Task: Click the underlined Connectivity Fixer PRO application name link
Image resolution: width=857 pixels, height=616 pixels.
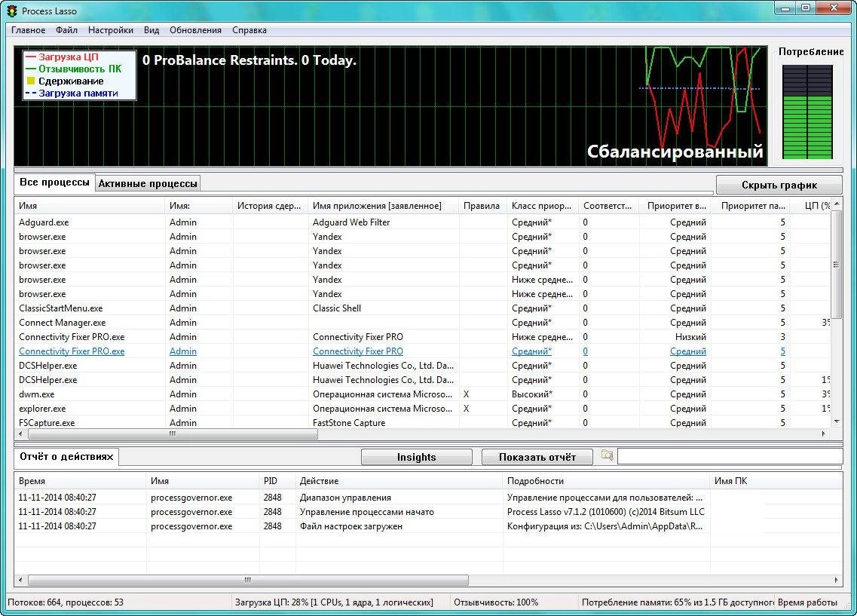Action: (x=358, y=351)
